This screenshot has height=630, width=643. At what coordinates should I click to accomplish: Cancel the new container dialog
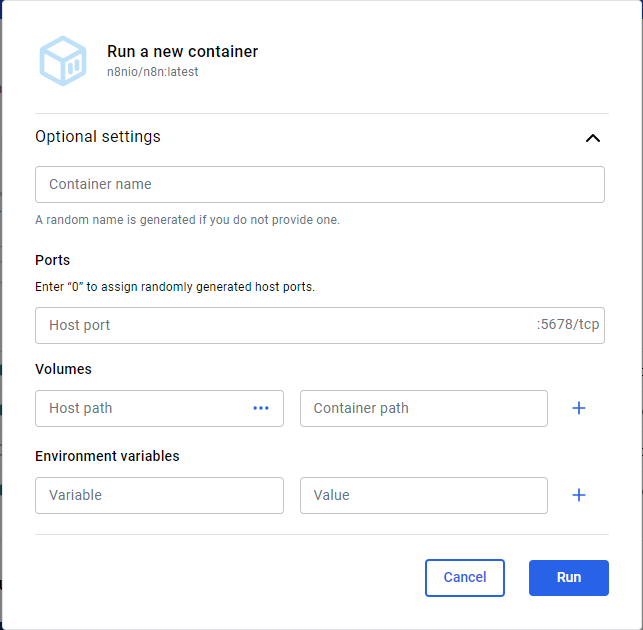(465, 578)
